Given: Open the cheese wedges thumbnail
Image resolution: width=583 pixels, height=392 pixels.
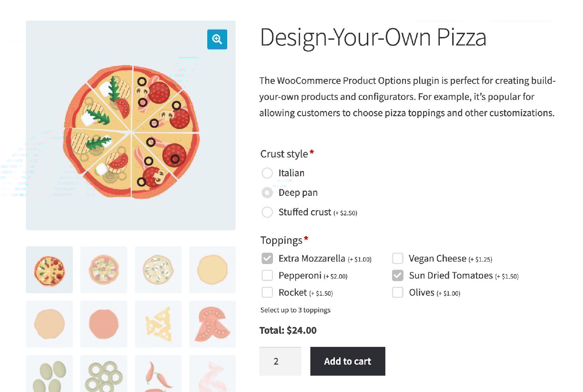Looking at the screenshot, I should tap(158, 324).
